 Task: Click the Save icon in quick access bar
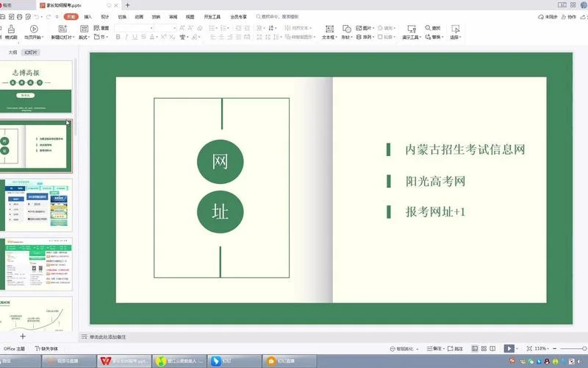tap(3, 17)
